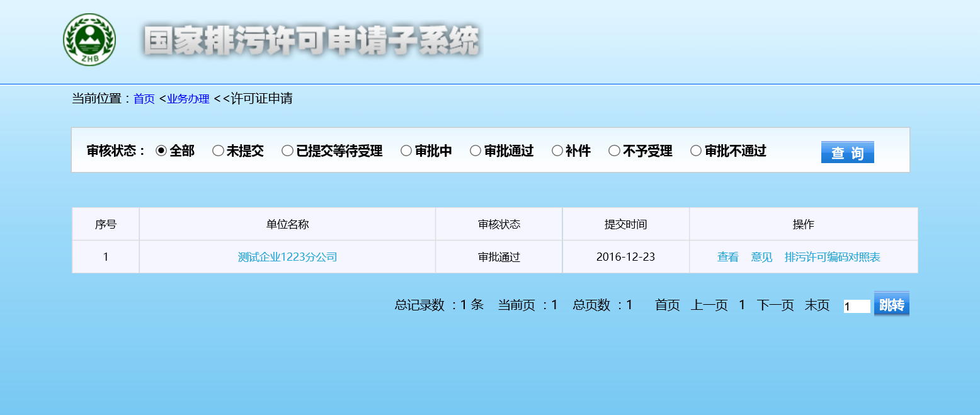Go to 下一页 in pagination
This screenshot has width=980, height=415.
pyautogui.click(x=775, y=305)
